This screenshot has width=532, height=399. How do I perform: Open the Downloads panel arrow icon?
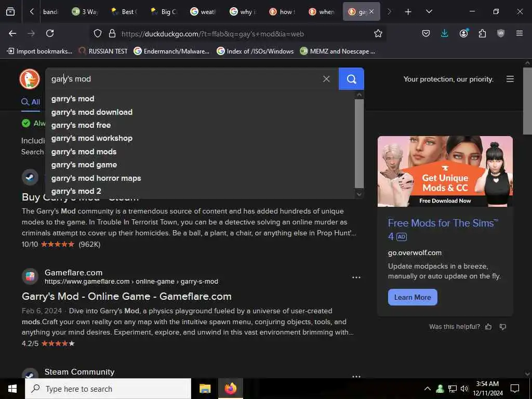click(x=445, y=33)
